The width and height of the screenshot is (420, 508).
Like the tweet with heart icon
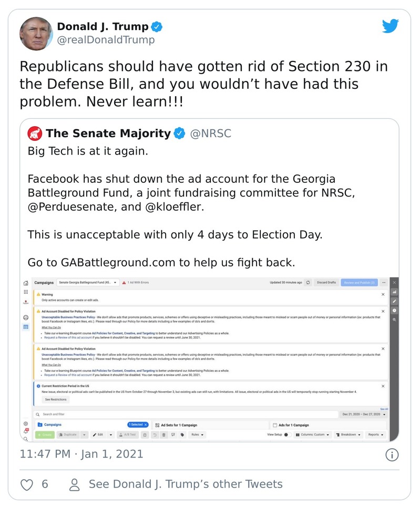[x=27, y=484]
